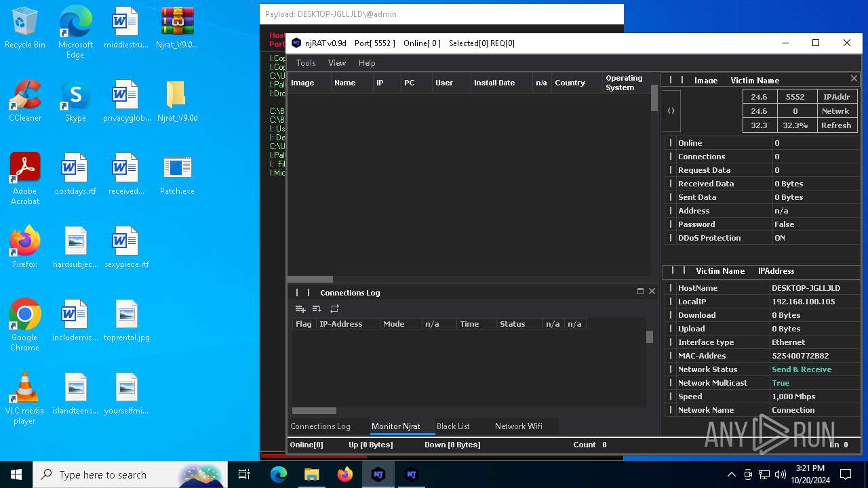This screenshot has width=868, height=488.
Task: Show hidden system tray icons
Action: tap(731, 474)
